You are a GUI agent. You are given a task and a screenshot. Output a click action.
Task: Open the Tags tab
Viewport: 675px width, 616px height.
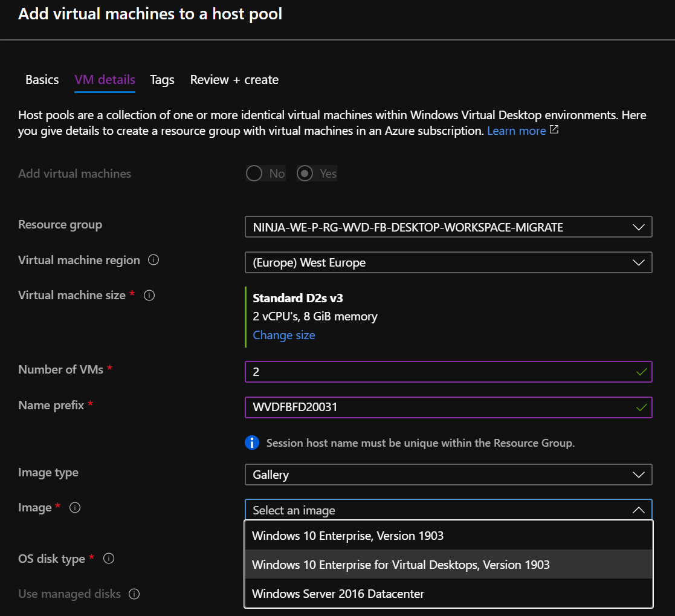coord(162,80)
